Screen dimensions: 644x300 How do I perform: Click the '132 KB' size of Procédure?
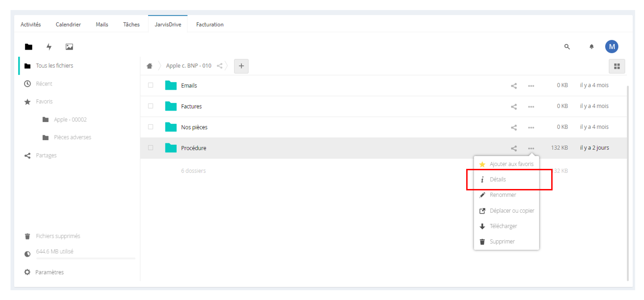[559, 148]
